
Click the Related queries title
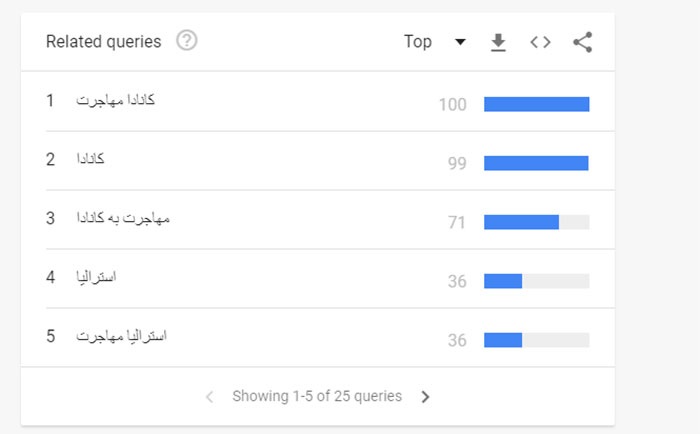(x=104, y=42)
